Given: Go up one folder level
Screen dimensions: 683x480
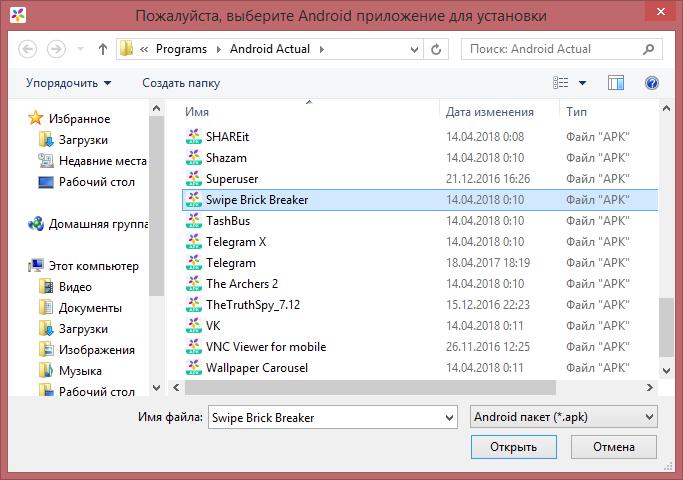Looking at the screenshot, I should point(103,49).
